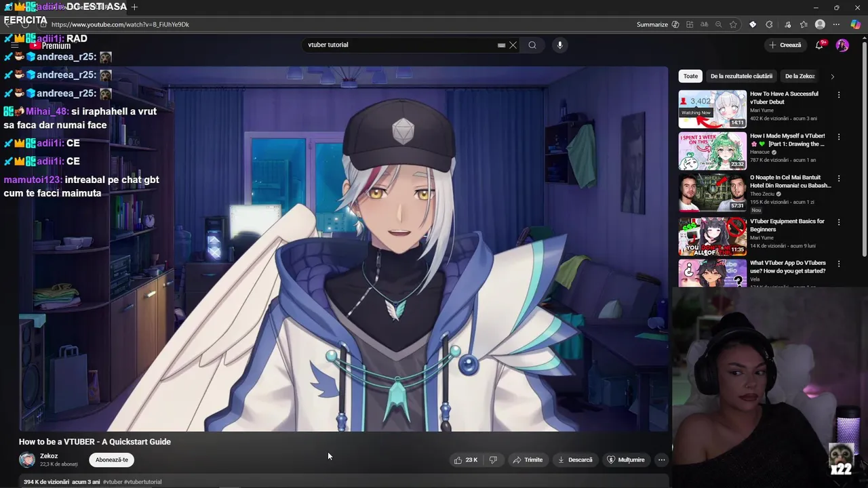
Task: Download the video with Descarcă
Action: pos(575,460)
